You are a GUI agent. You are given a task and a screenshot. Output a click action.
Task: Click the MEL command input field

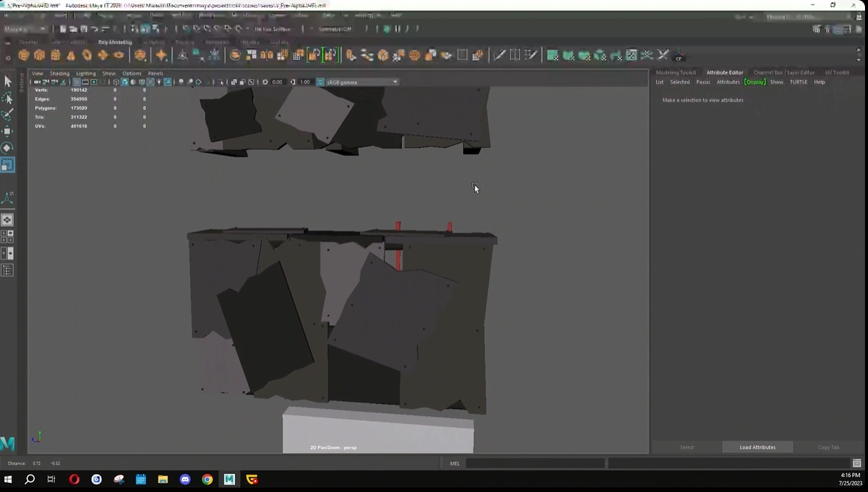pos(535,464)
